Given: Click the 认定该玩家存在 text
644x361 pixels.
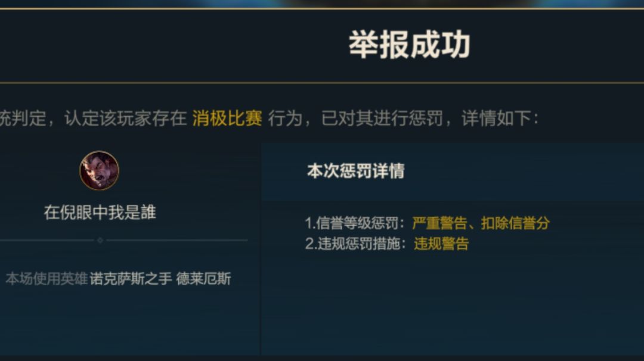Looking at the screenshot, I should 126,119.
